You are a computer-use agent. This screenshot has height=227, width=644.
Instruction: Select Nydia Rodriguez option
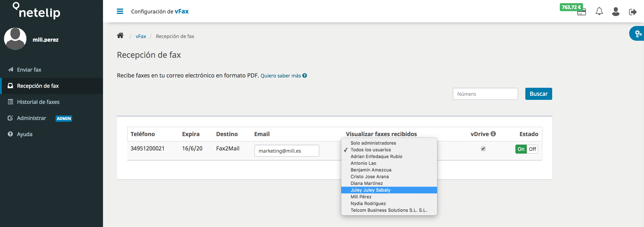389,203
